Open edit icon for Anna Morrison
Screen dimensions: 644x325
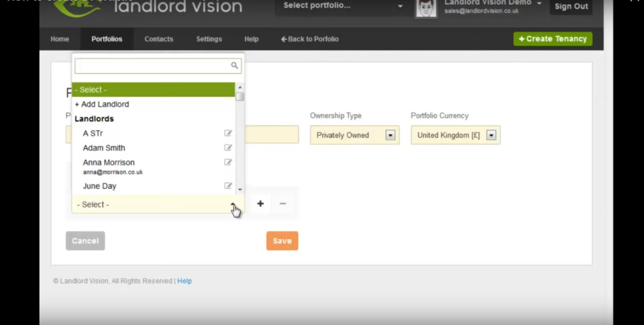228,162
